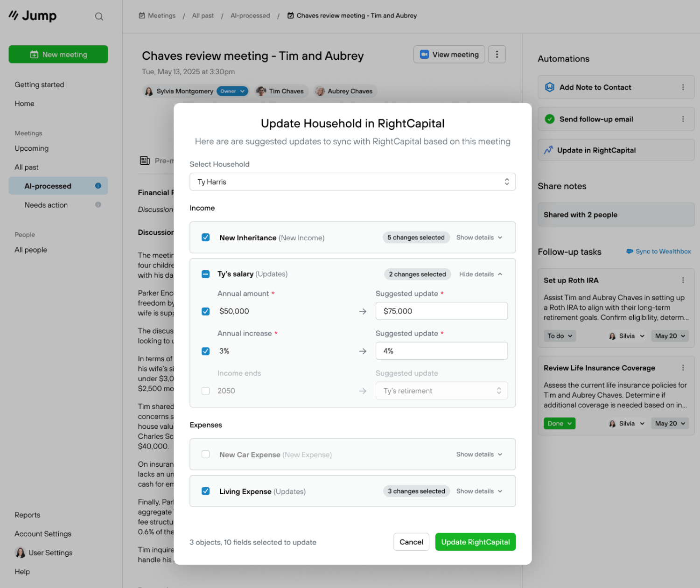Hide details for Ty's salary
This screenshot has height=588, width=700.
(x=481, y=274)
